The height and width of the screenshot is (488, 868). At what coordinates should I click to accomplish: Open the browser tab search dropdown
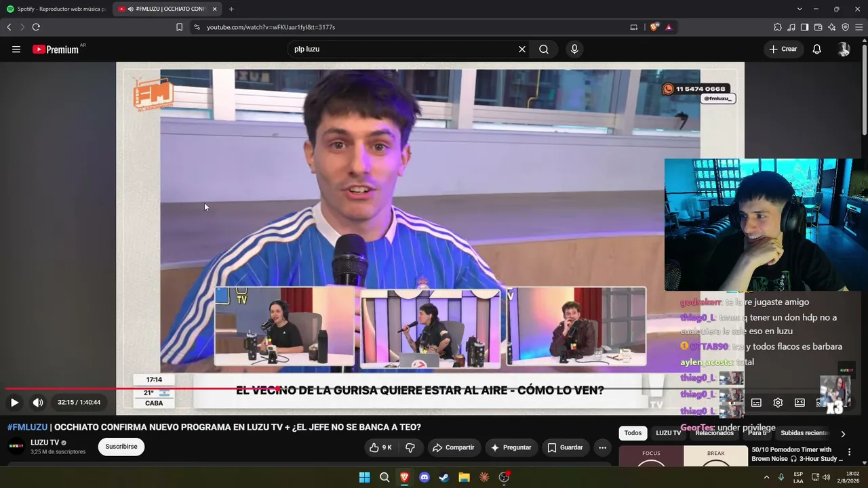800,9
